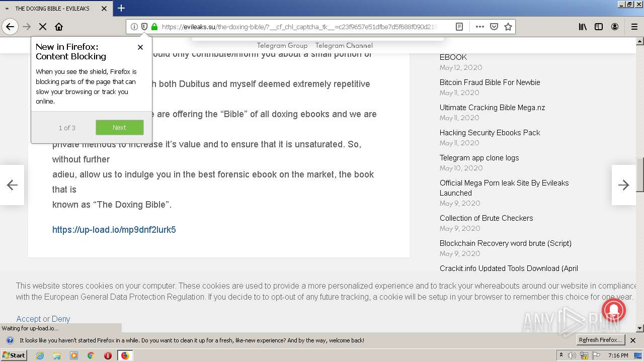Viewport: 644px width, 362px height.
Task: Toggle reader view
Action: pos(459,27)
